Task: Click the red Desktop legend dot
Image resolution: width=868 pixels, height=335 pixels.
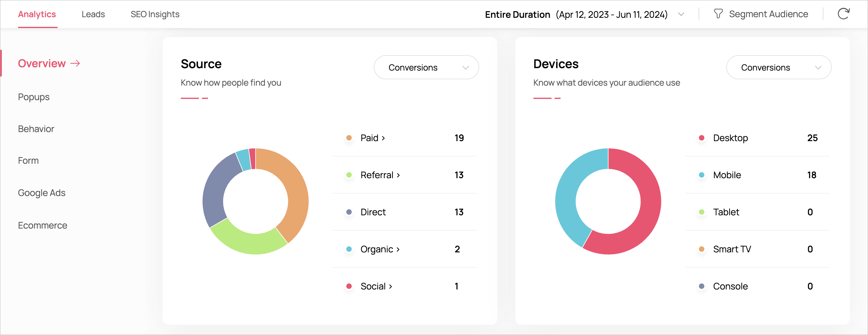Action: tap(701, 138)
